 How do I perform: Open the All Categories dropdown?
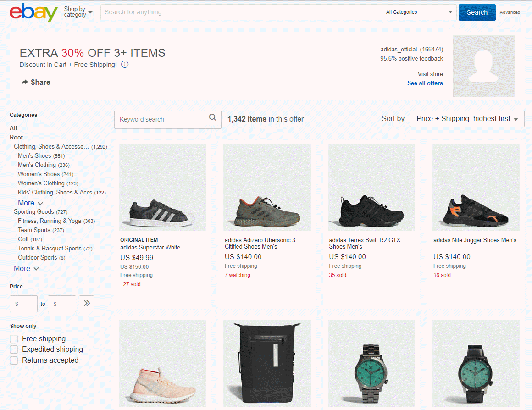coord(419,12)
